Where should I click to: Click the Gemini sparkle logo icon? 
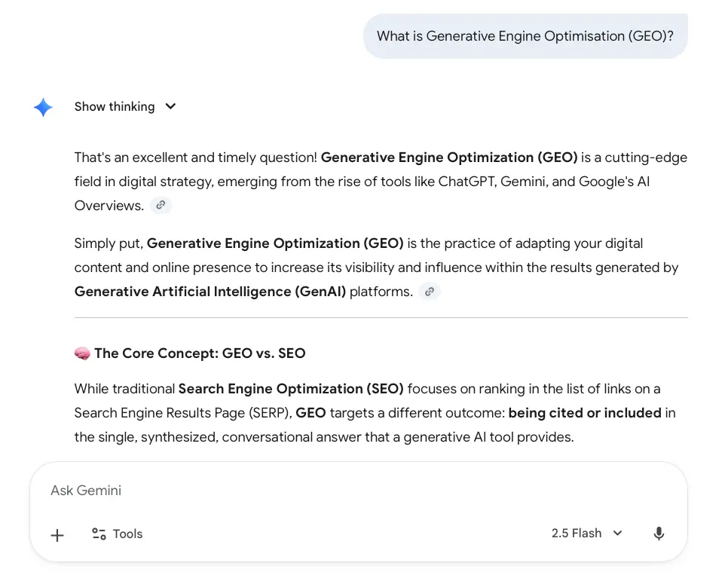(43, 106)
